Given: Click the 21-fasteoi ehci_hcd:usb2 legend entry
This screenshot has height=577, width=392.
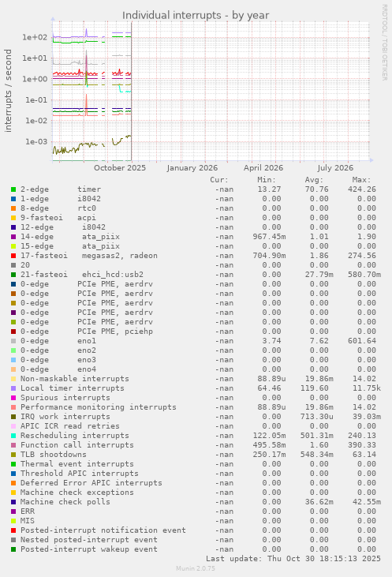Looking at the screenshot, I should click(82, 275).
